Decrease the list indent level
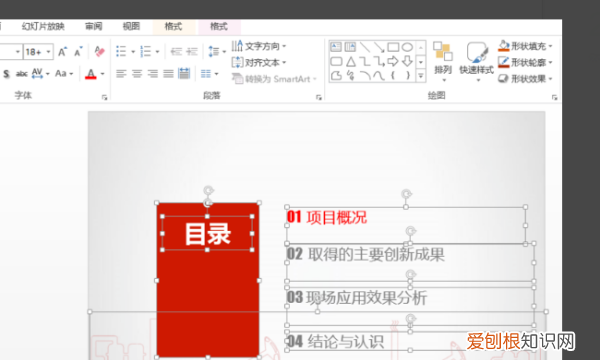600x360 pixels. [x=176, y=51]
